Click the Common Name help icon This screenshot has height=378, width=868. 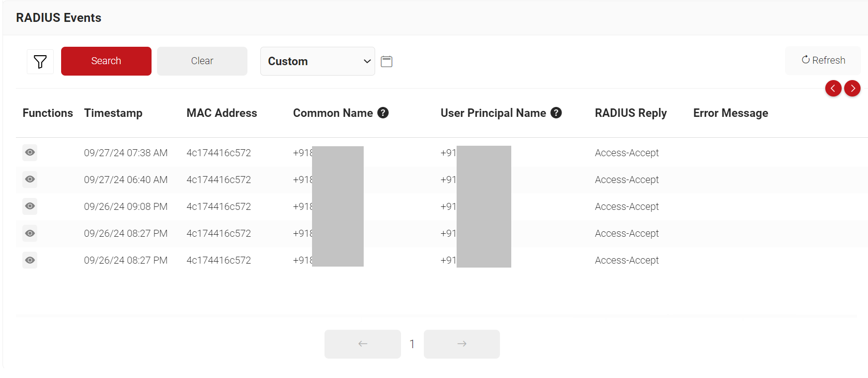click(383, 113)
